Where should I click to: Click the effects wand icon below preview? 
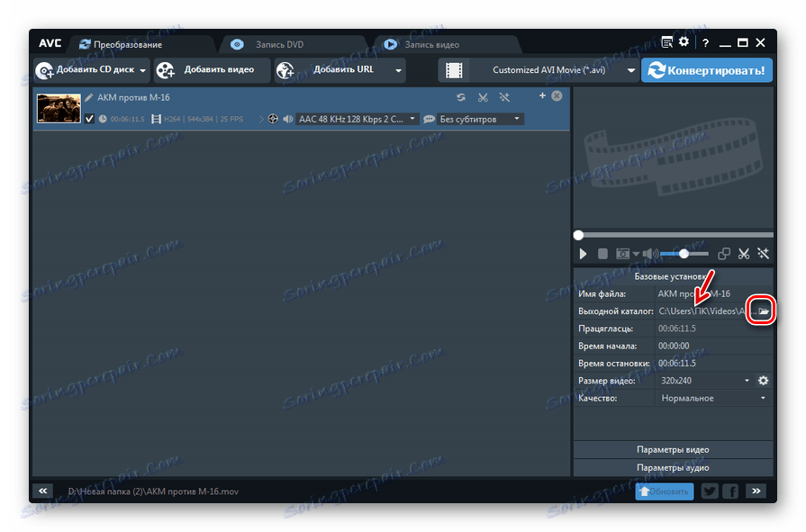pos(763,254)
